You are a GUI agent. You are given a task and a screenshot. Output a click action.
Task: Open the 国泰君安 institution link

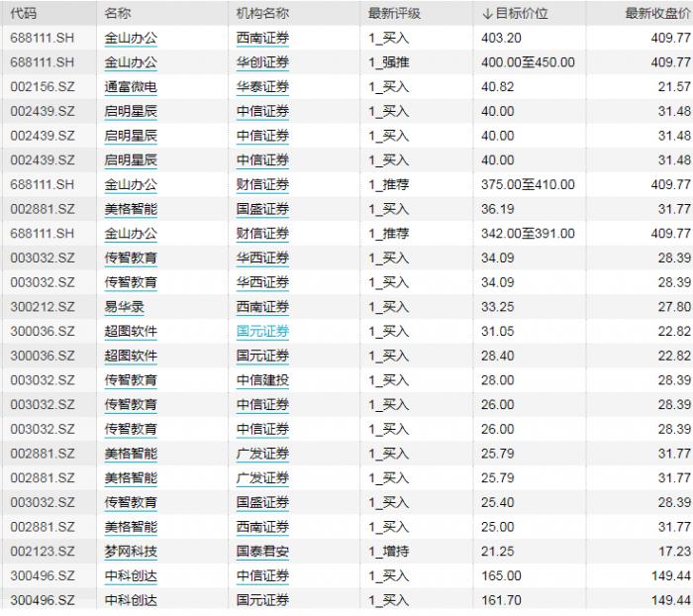click(x=262, y=552)
